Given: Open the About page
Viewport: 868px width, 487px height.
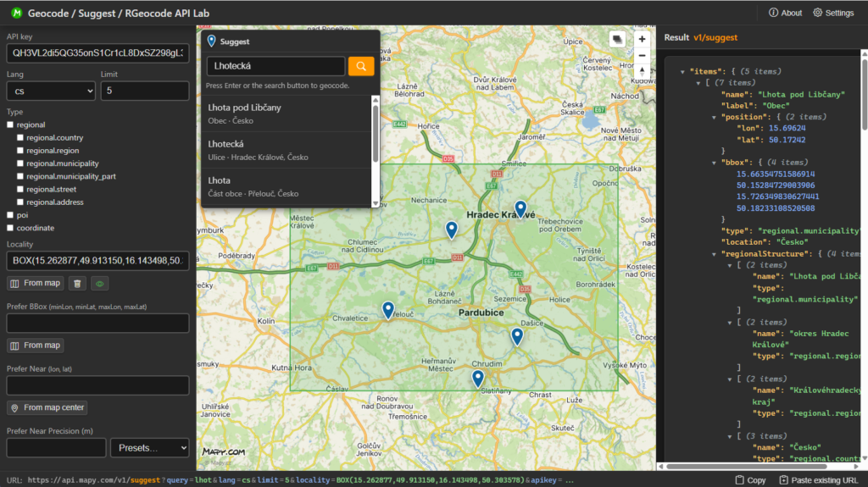Looking at the screenshot, I should point(785,13).
